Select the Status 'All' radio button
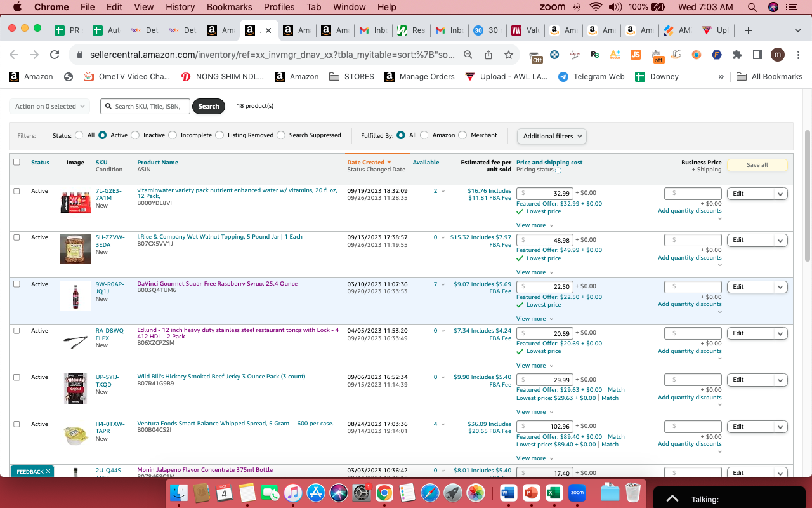 [x=79, y=135]
